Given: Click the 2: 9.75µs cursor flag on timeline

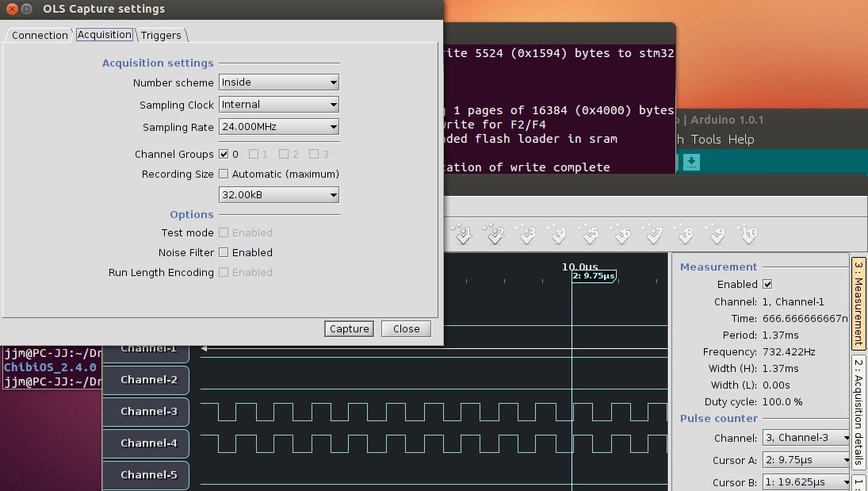Looking at the screenshot, I should (593, 275).
